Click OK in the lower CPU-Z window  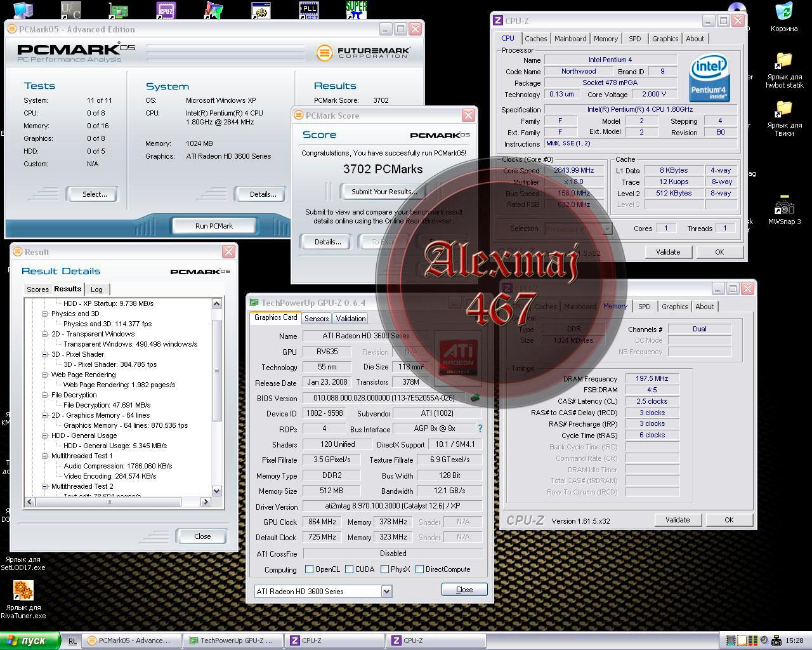(x=729, y=520)
